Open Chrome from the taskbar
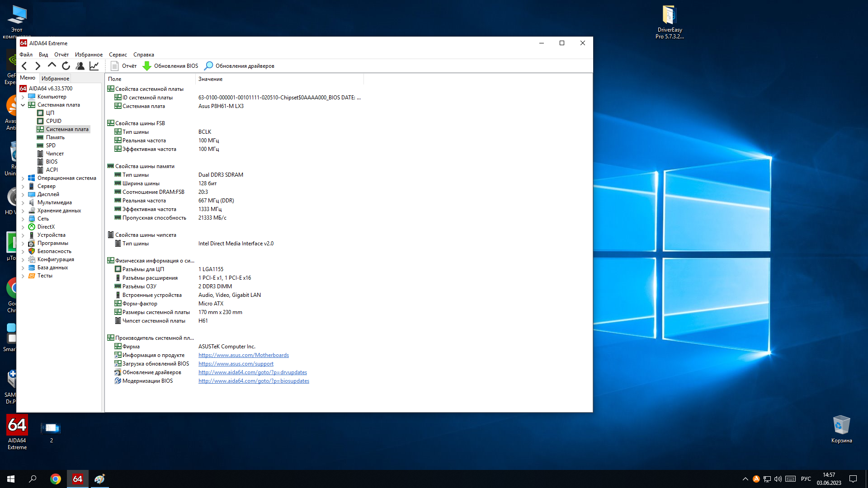Screen dimensions: 868x488 coord(56,479)
